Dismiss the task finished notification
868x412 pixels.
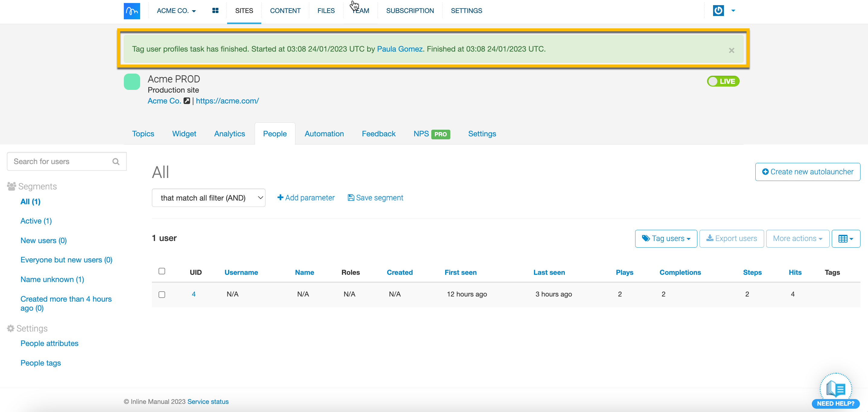(731, 50)
